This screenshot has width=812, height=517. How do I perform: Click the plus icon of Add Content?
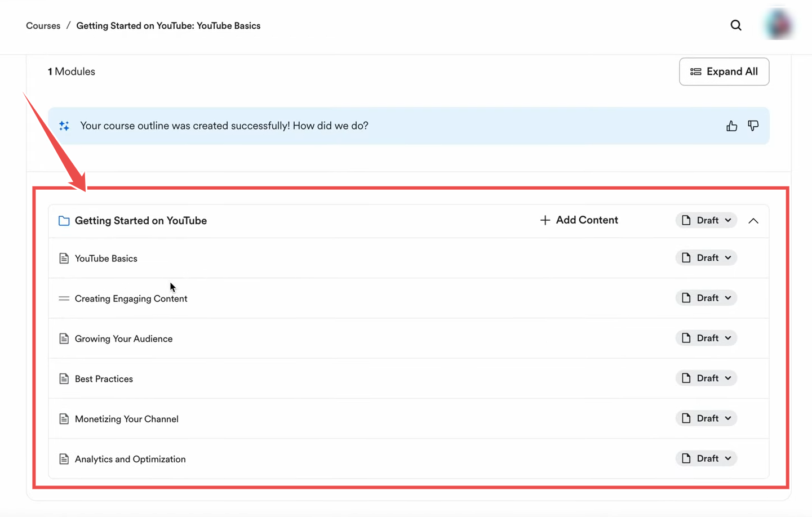(x=545, y=220)
